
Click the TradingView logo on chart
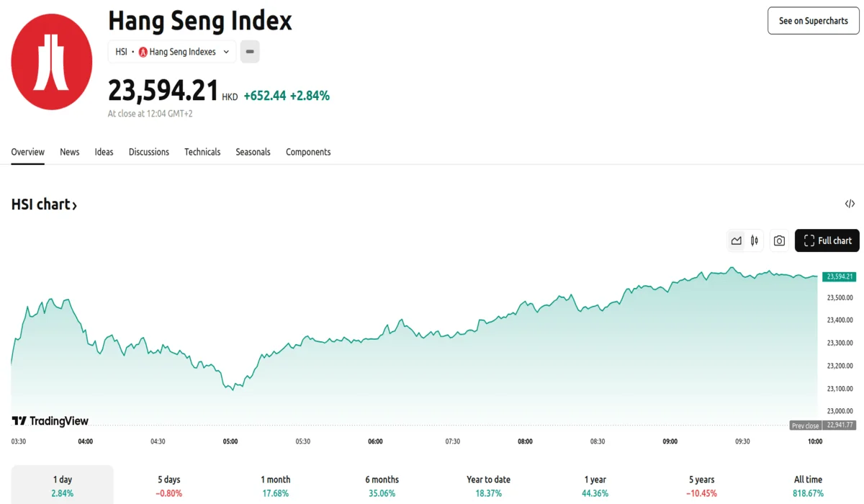click(x=50, y=421)
